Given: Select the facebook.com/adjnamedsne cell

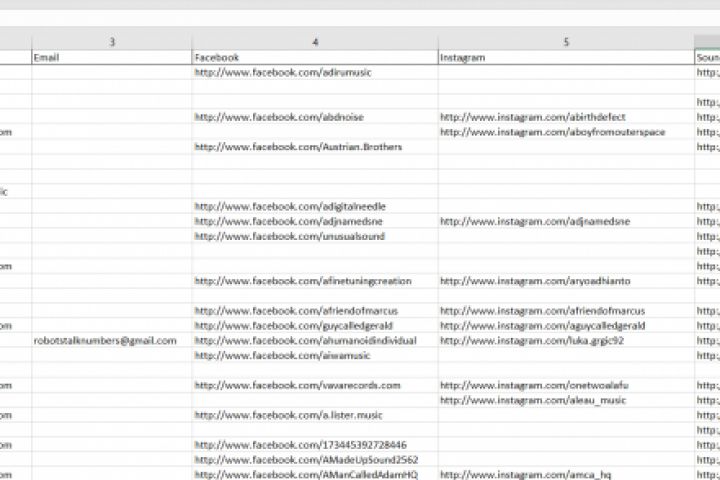Looking at the screenshot, I should [315, 221].
